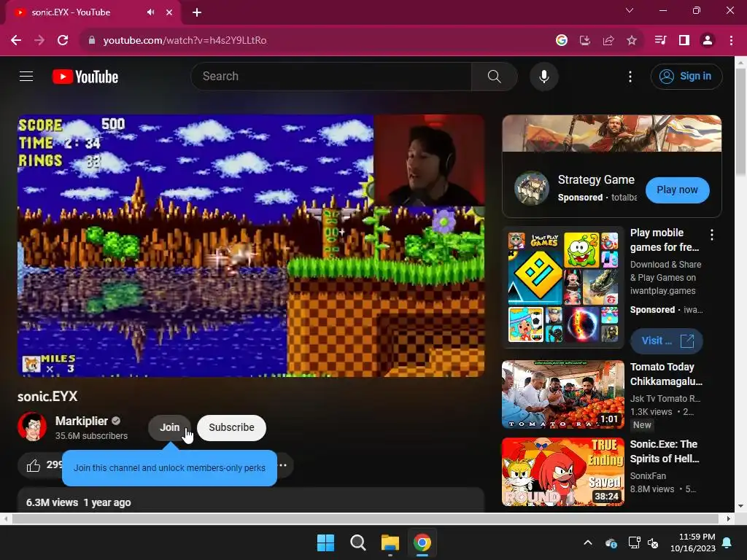747x560 pixels.
Task: Click Chrome icon in taskbar
Action: tap(422, 542)
